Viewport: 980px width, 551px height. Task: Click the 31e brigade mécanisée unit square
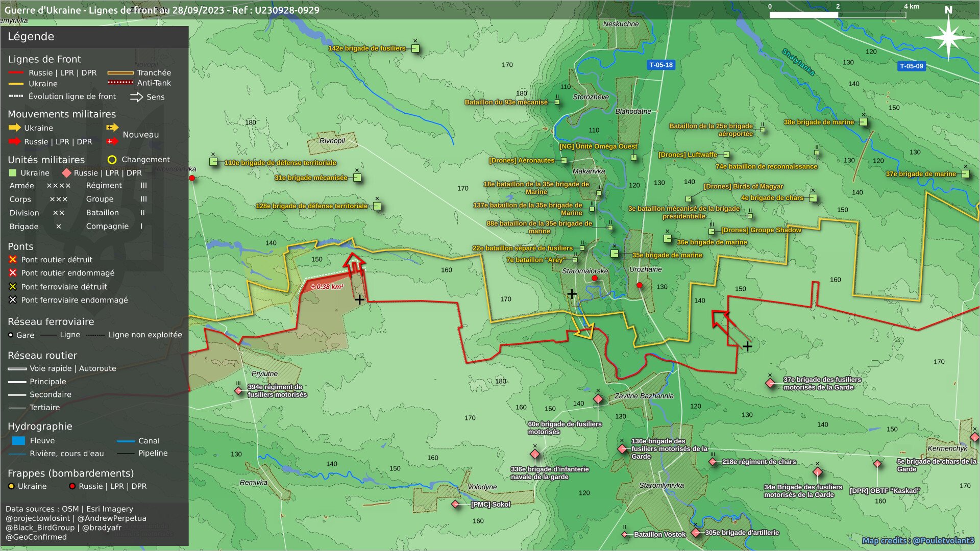(x=357, y=178)
